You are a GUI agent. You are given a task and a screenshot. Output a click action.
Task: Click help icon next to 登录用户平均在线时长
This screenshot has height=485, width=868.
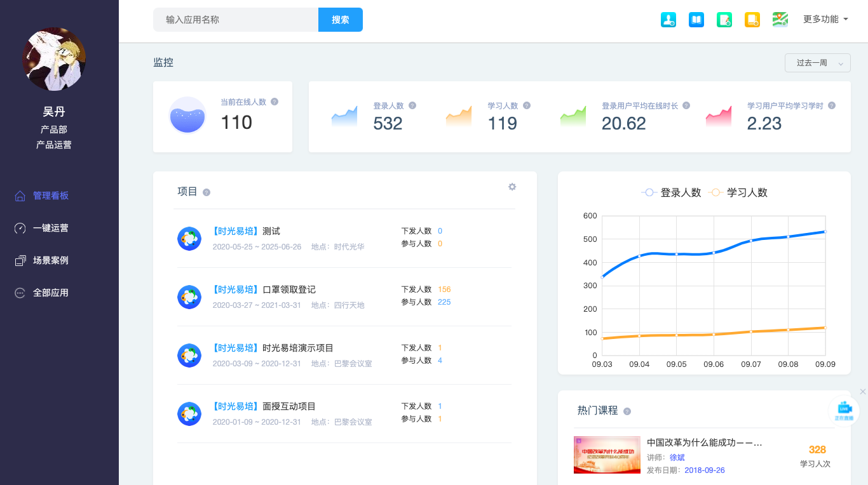point(686,105)
